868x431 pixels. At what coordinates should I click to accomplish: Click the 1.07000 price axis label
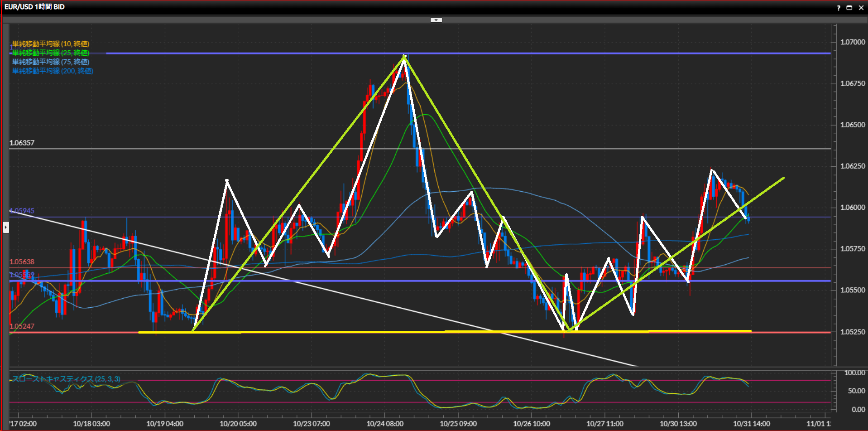coord(852,42)
